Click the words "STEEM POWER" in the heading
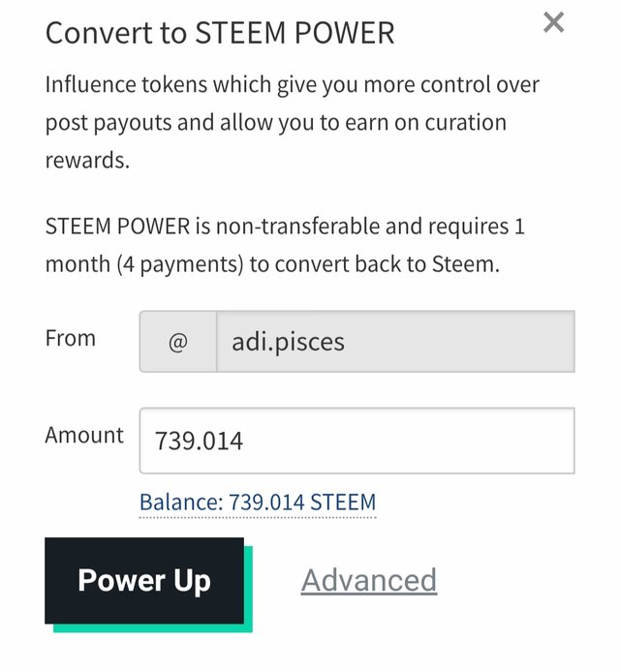This screenshot has height=672, width=620. click(295, 33)
